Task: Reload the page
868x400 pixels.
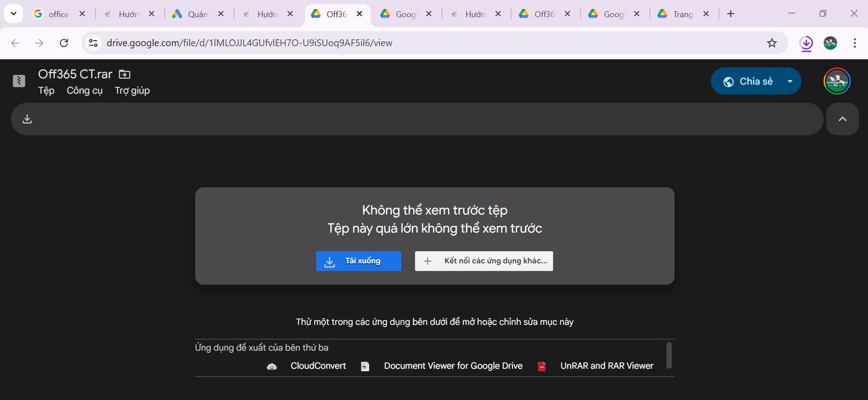Action: click(64, 43)
